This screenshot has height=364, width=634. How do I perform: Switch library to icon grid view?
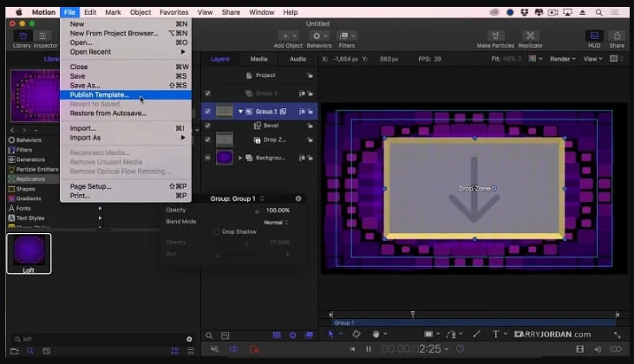click(174, 351)
